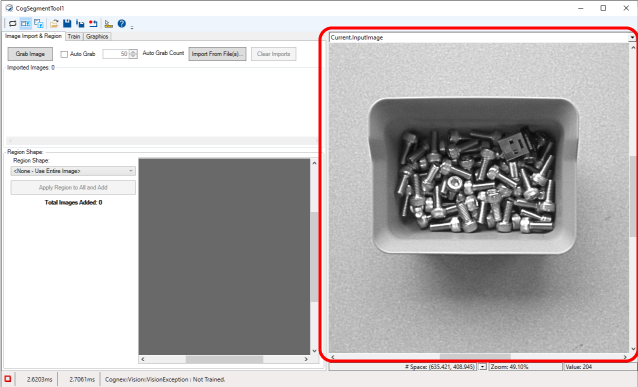
Task: Click 'Total Images Added: 0' text
Action: coord(73,202)
